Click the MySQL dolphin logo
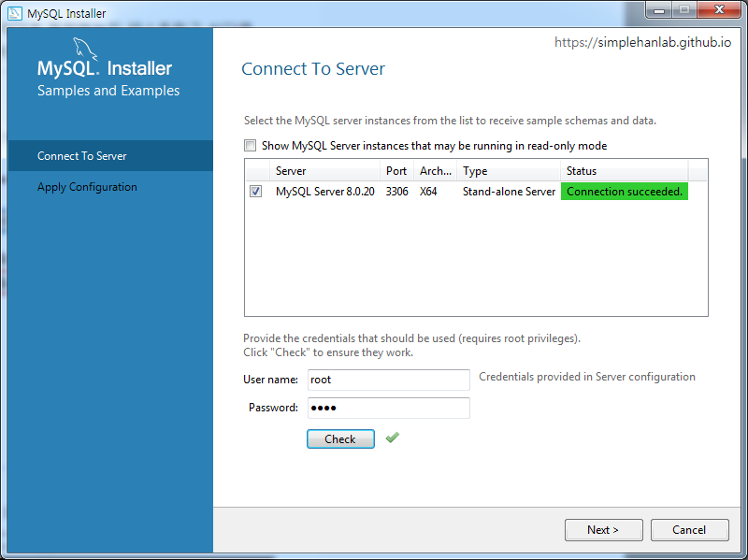Screen dimensions: 748x560 pos(85,50)
